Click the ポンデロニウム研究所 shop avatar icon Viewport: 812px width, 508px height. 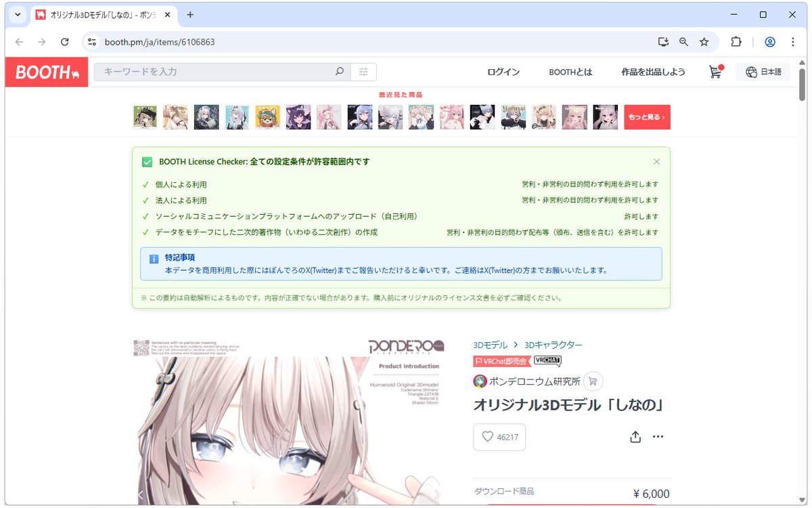coord(480,381)
